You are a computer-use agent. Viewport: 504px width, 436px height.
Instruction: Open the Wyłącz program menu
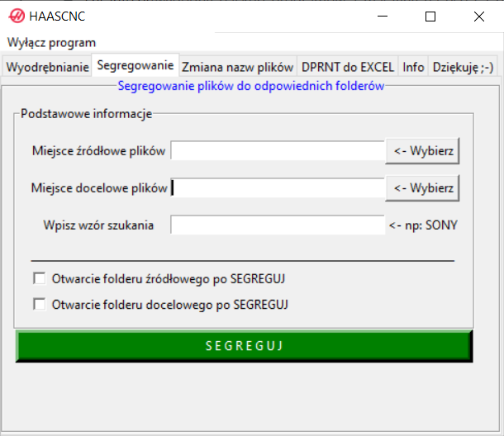coord(52,42)
